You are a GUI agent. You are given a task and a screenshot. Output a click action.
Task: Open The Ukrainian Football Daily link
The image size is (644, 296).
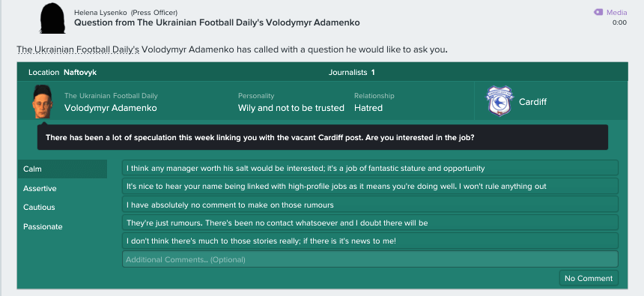[78, 49]
